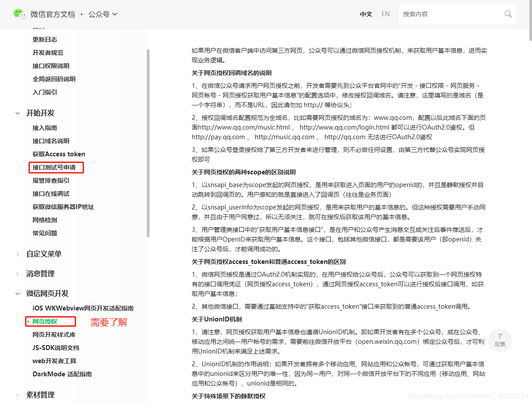Select the 网页授权 sidebar item
Image resolution: width=532 pixels, height=404 pixels.
[45, 321]
